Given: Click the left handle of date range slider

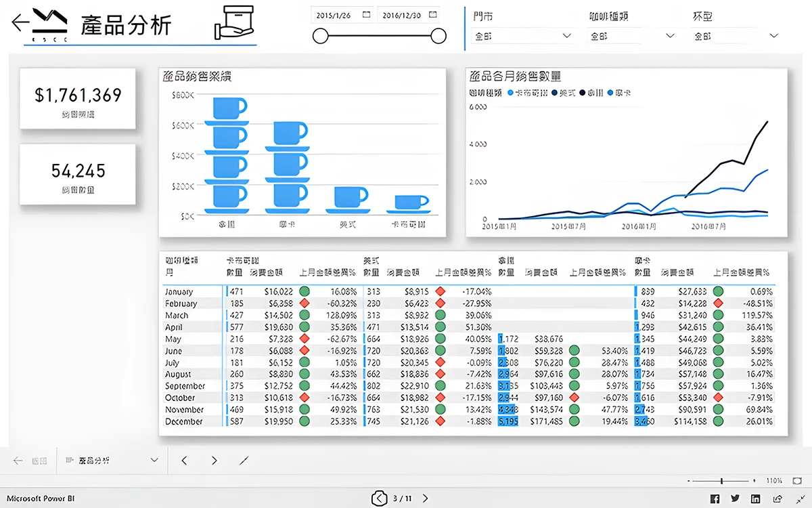Looking at the screenshot, I should tap(321, 36).
